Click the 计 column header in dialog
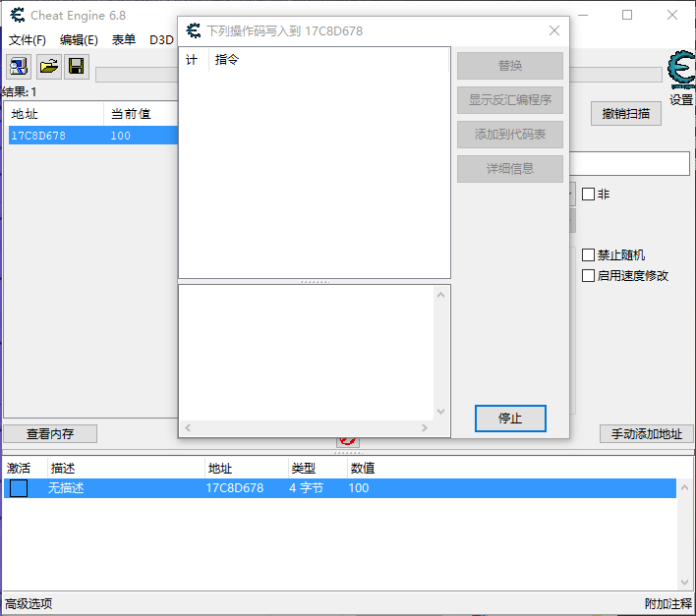Screen dimensions: 696x616 [x=194, y=59]
